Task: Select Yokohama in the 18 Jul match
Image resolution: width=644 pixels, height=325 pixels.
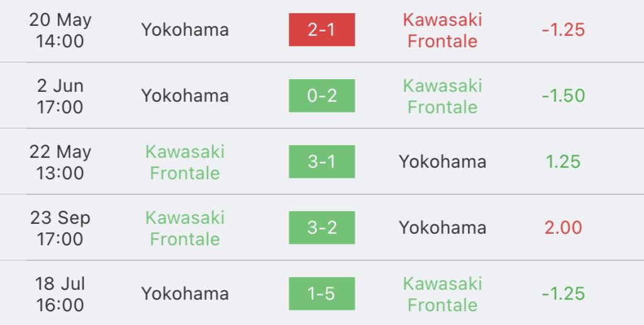Action: point(185,294)
